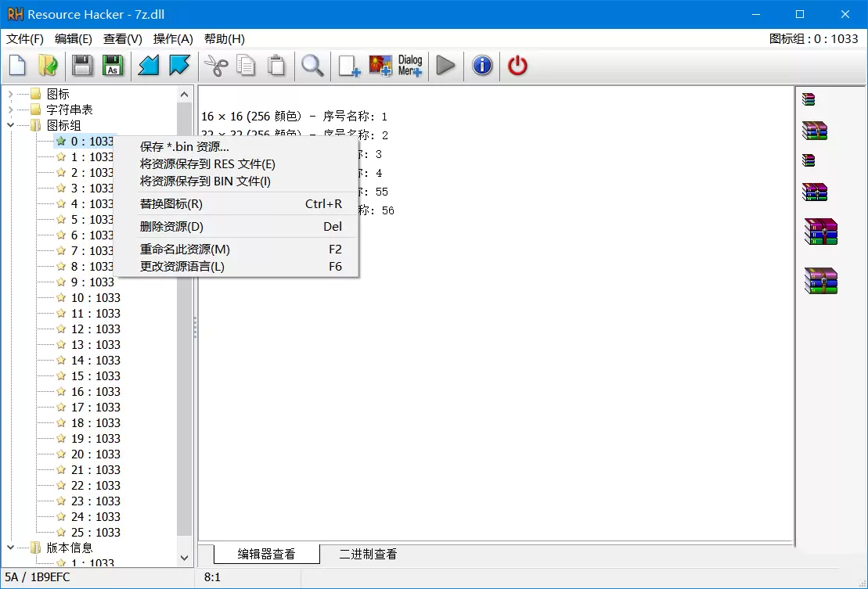The height and width of the screenshot is (589, 868).
Task: Choose 更改资源语言(L) in context menu
Action: point(236,266)
